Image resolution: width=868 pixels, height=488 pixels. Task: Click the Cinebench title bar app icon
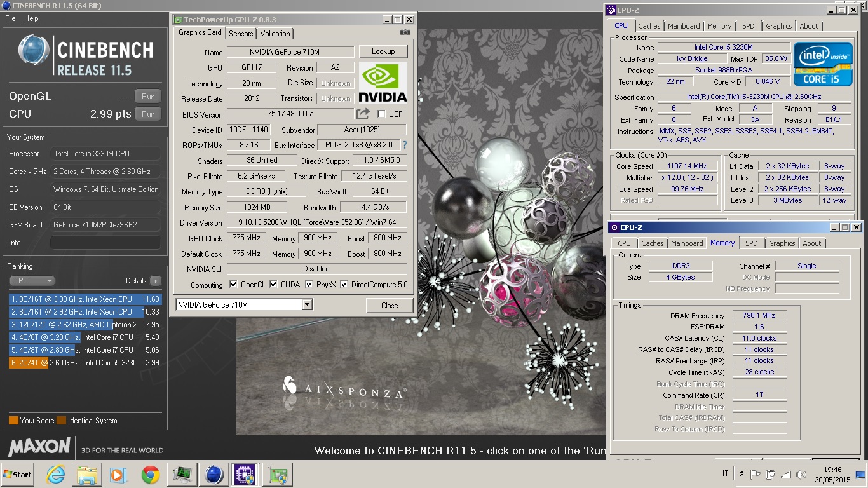click(6, 6)
